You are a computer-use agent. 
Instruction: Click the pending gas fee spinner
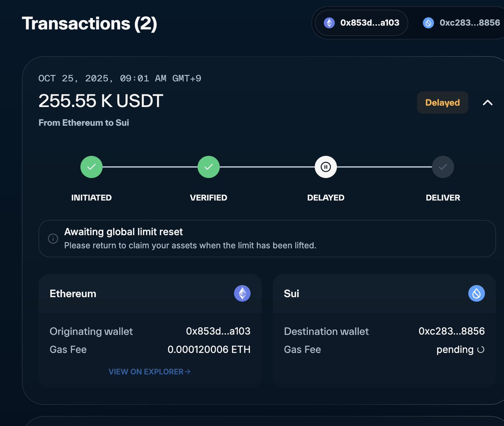[x=481, y=350]
